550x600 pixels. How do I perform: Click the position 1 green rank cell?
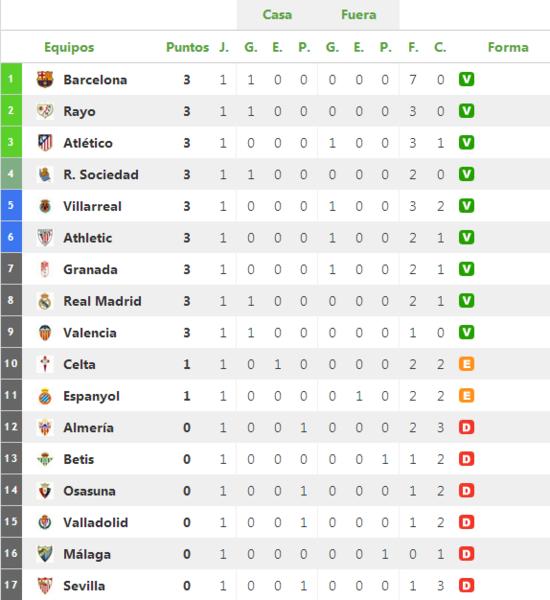pos(11,79)
